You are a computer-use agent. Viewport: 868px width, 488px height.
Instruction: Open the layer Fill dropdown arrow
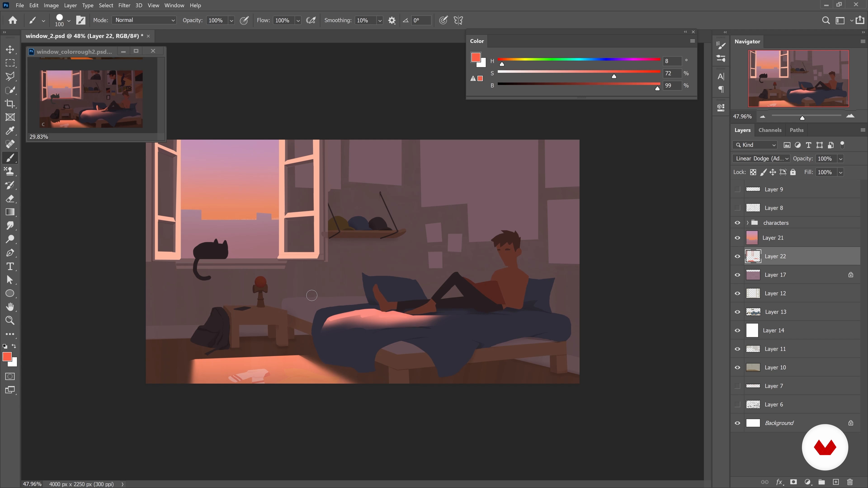[x=840, y=172]
